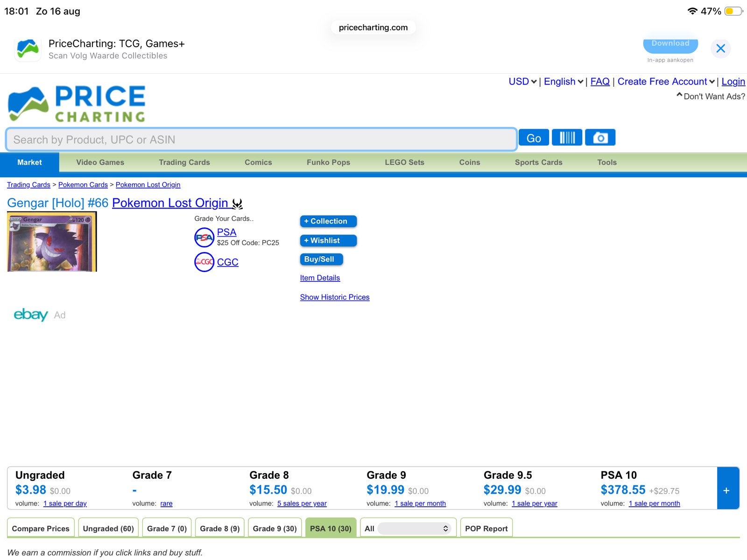This screenshot has width=747, height=560.
Task: View the Gengar card thumbnail image
Action: tap(52, 241)
